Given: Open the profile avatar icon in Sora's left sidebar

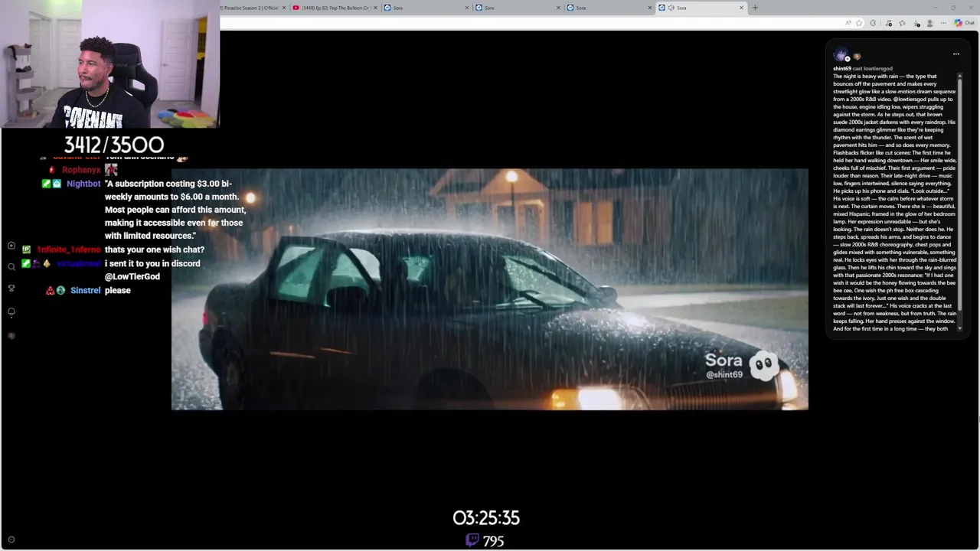Looking at the screenshot, I should [11, 335].
